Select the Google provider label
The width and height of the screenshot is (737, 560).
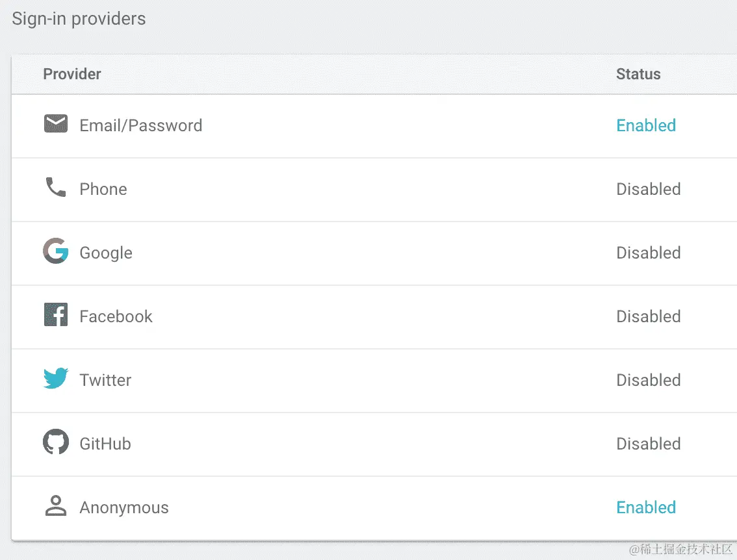106,253
